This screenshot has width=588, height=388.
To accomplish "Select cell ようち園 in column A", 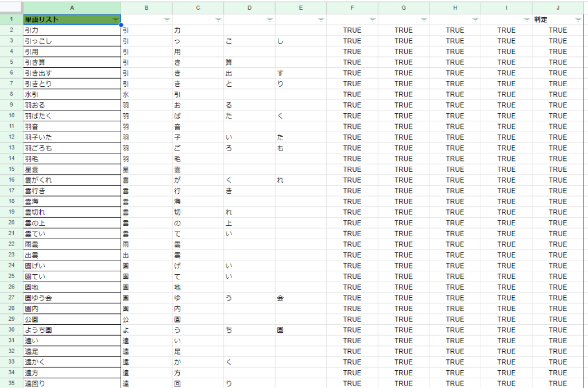I will [72, 330].
